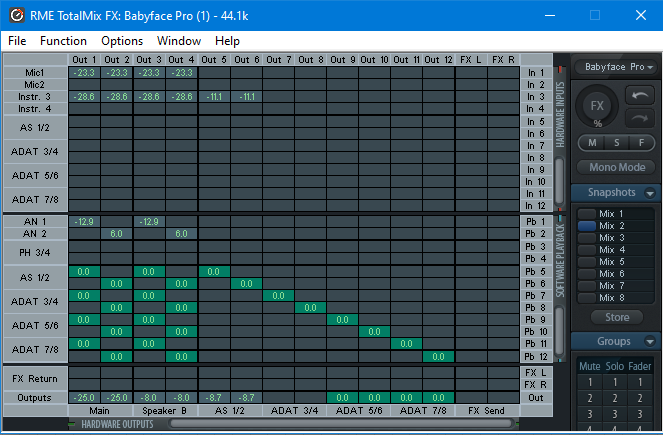
Task: Click the Mono Mode button
Action: [x=617, y=167]
